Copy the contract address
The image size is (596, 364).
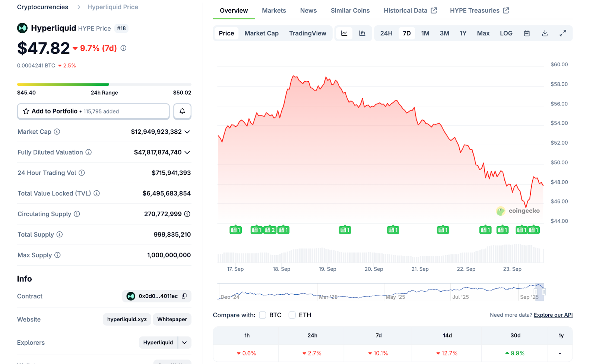[x=184, y=296]
